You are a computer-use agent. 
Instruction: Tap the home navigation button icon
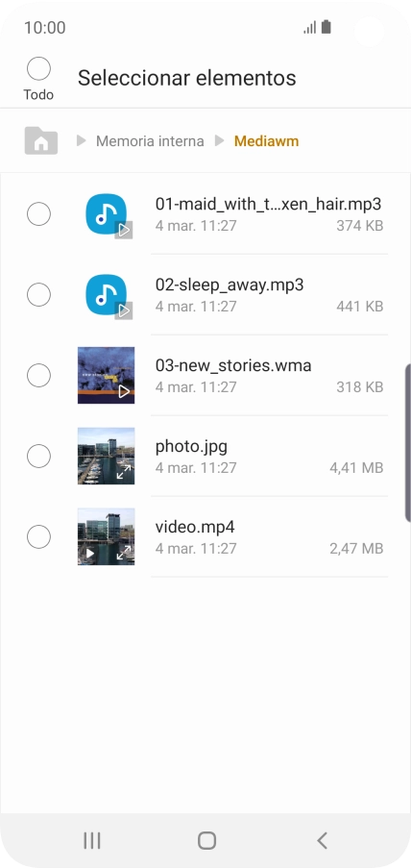[x=206, y=840]
